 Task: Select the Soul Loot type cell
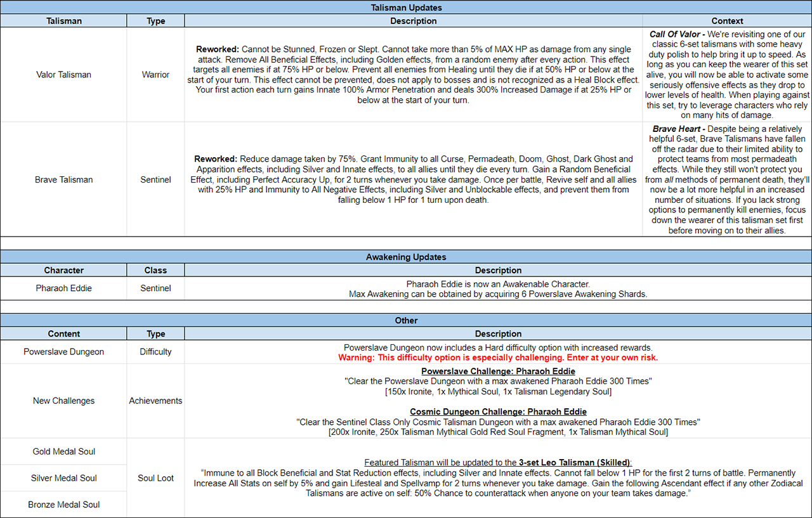click(155, 478)
